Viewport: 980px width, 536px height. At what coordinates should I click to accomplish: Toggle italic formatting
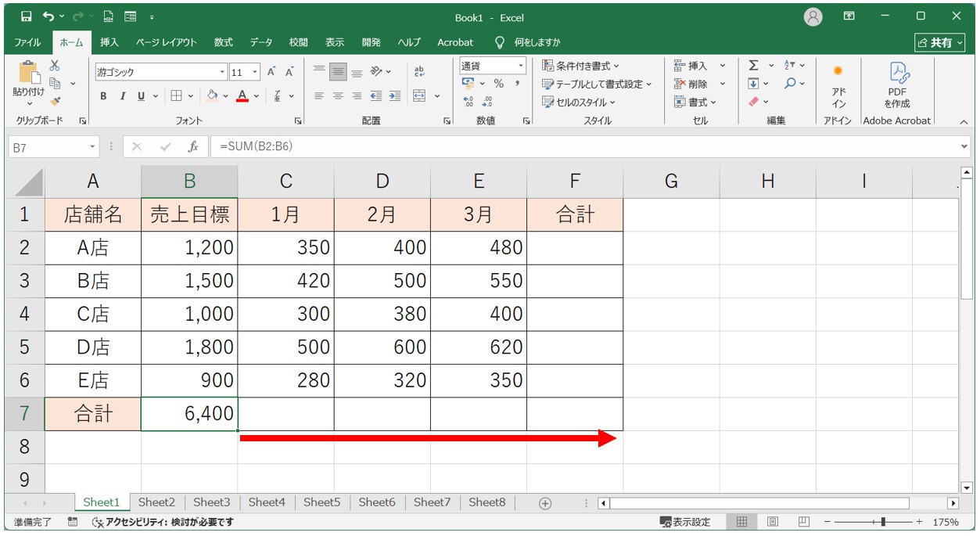coord(122,95)
